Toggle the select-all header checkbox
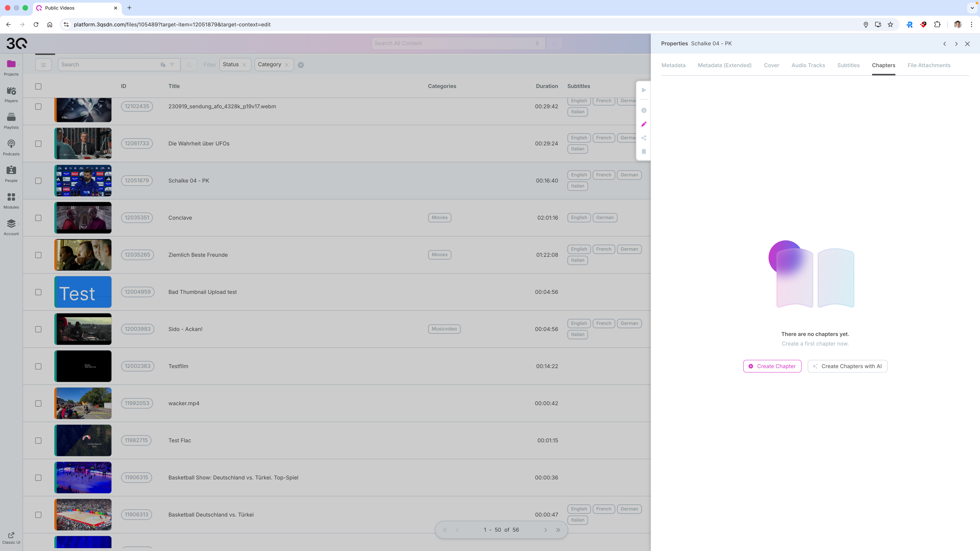The image size is (980, 551). [x=38, y=86]
